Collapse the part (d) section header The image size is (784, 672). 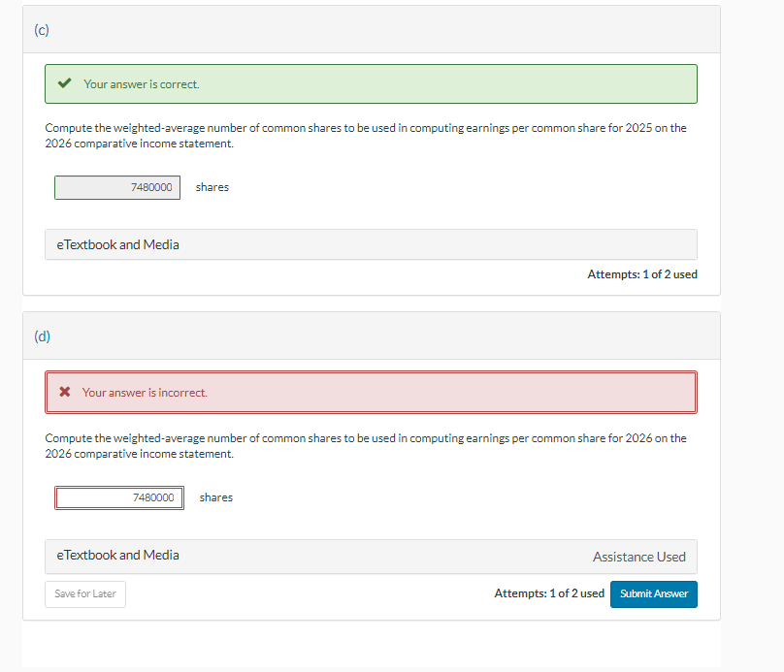(372, 336)
